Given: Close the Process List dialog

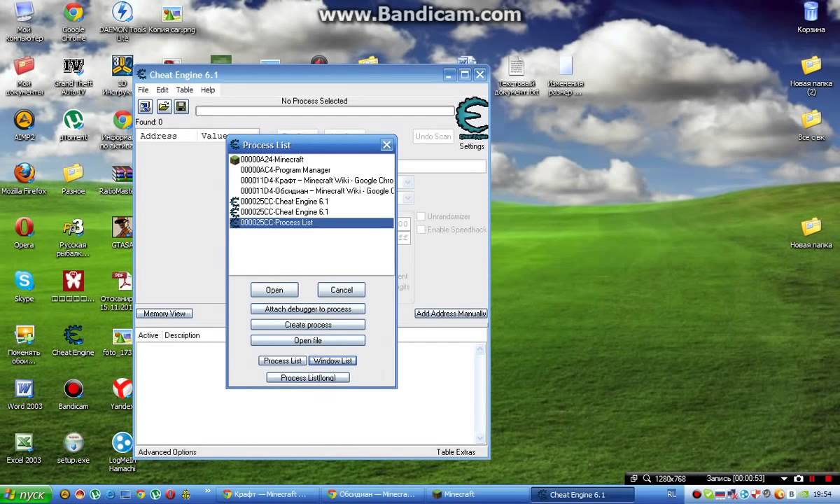Looking at the screenshot, I should (386, 145).
